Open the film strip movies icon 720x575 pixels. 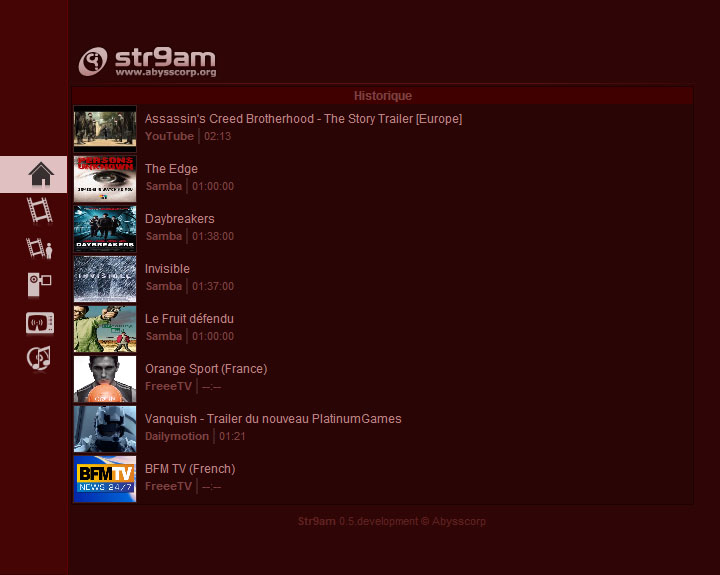pyautogui.click(x=39, y=210)
